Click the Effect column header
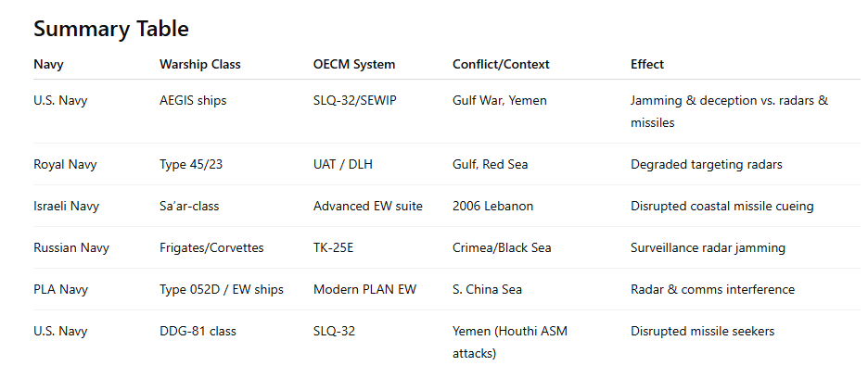868x391 pixels. (646, 65)
